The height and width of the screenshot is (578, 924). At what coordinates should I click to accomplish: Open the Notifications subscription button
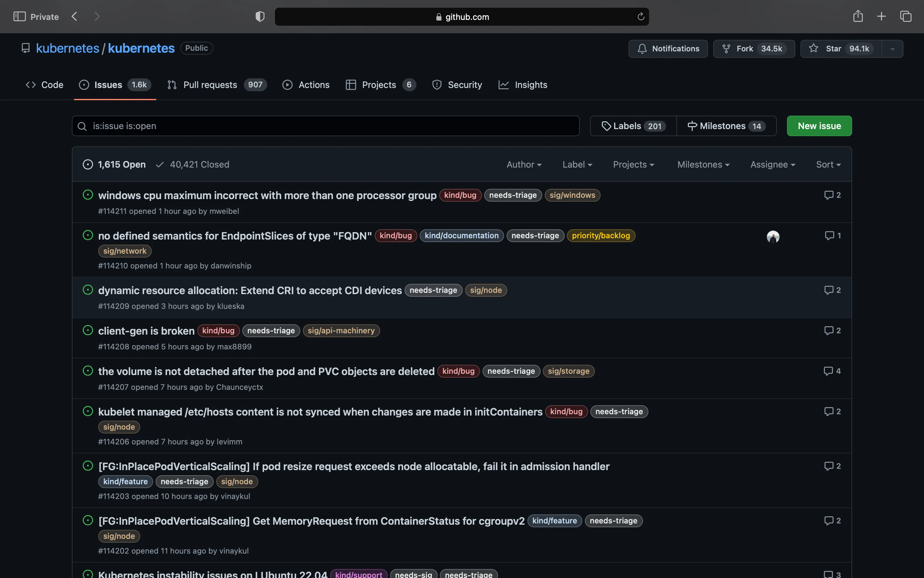point(668,48)
